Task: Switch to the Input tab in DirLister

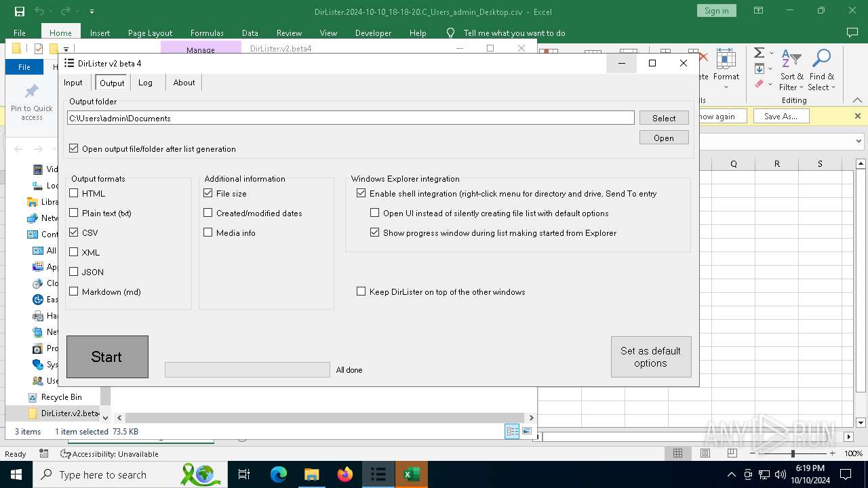Action: (73, 83)
